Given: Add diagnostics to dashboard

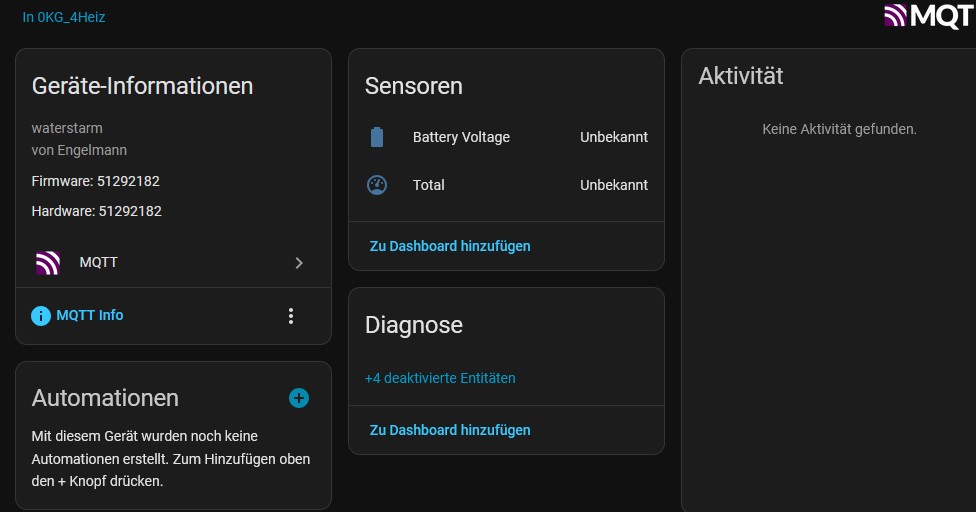Looking at the screenshot, I should [450, 430].
